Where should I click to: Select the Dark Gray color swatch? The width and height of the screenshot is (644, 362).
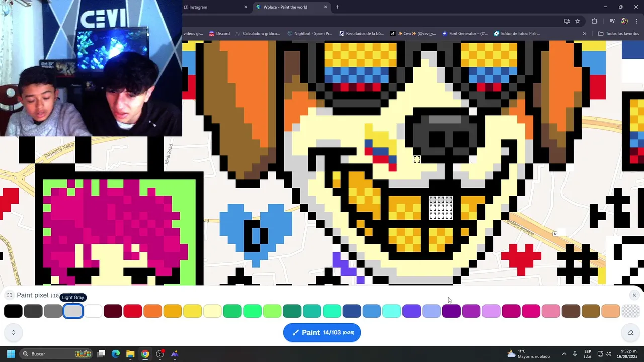tap(33, 311)
